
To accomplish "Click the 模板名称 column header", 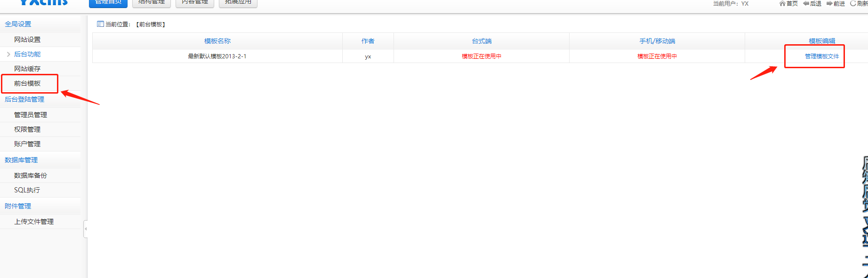I will point(217,41).
